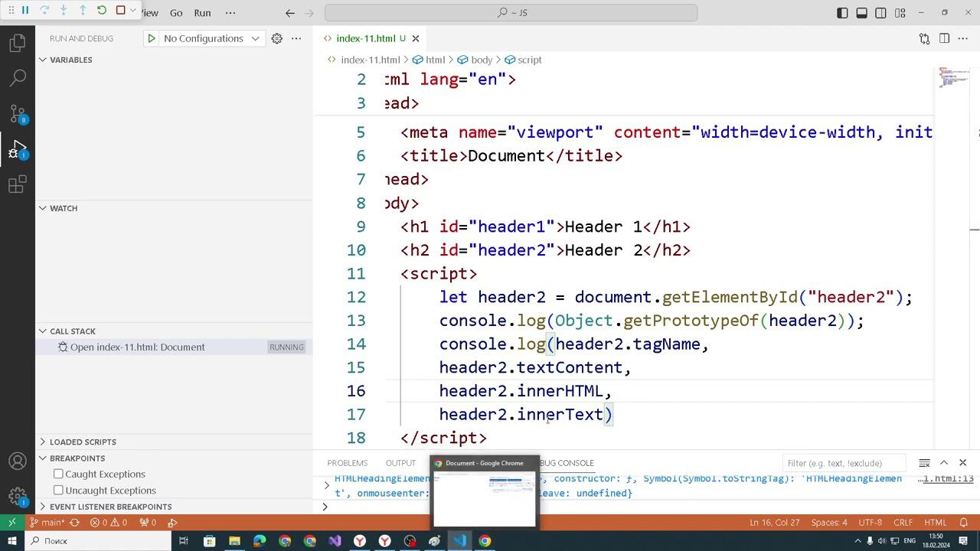Enable Caught Exceptions breakpoint
Image resolution: width=980 pixels, height=551 pixels.
pos(58,474)
